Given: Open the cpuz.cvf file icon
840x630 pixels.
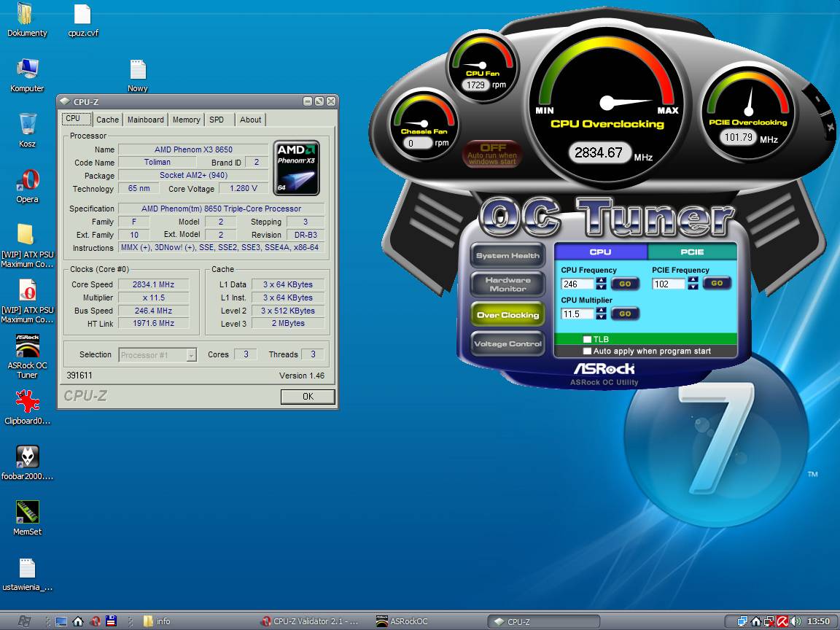Looking at the screenshot, I should [82, 14].
